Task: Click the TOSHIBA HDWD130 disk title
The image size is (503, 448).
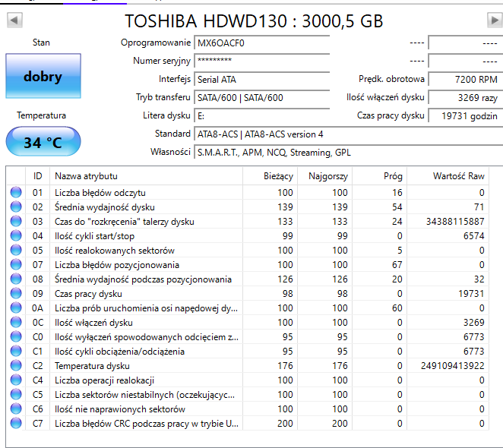Action: point(254,21)
